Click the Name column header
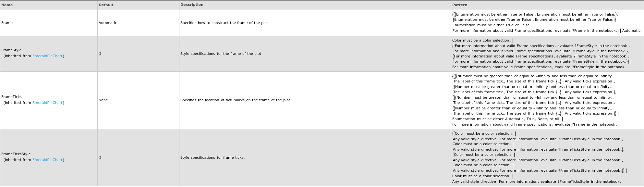 pyautogui.click(x=7, y=5)
